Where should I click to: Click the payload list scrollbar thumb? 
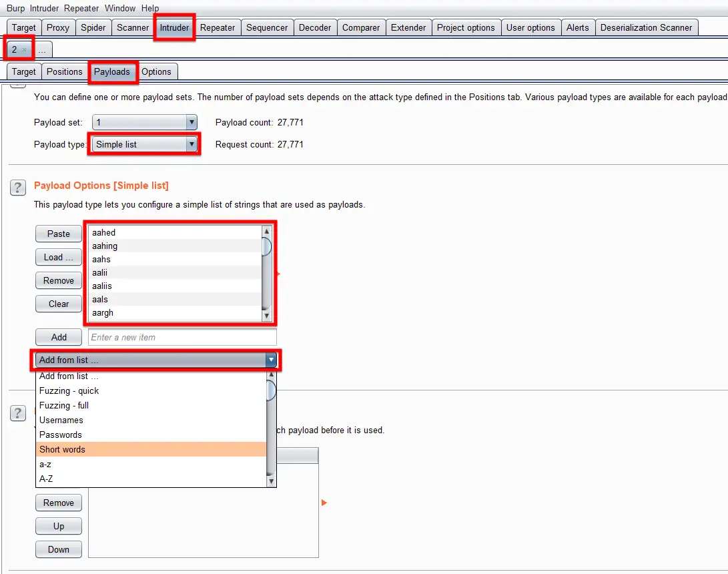point(266,246)
